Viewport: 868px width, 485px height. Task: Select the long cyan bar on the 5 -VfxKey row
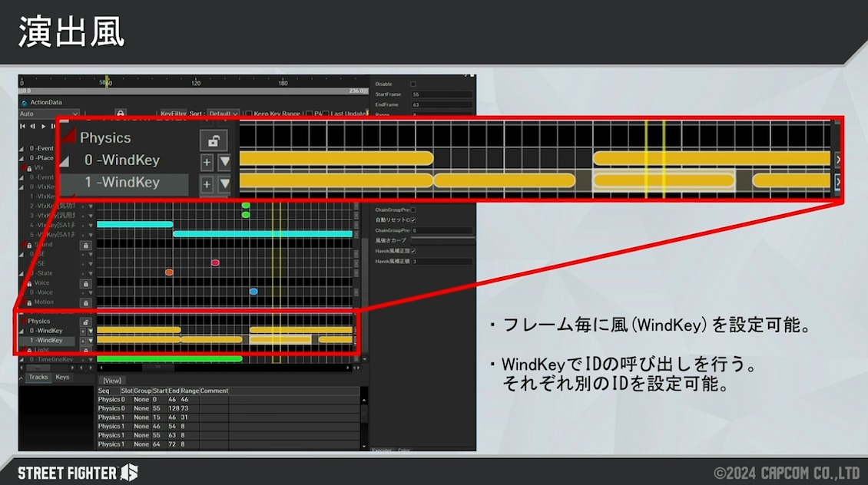263,234
